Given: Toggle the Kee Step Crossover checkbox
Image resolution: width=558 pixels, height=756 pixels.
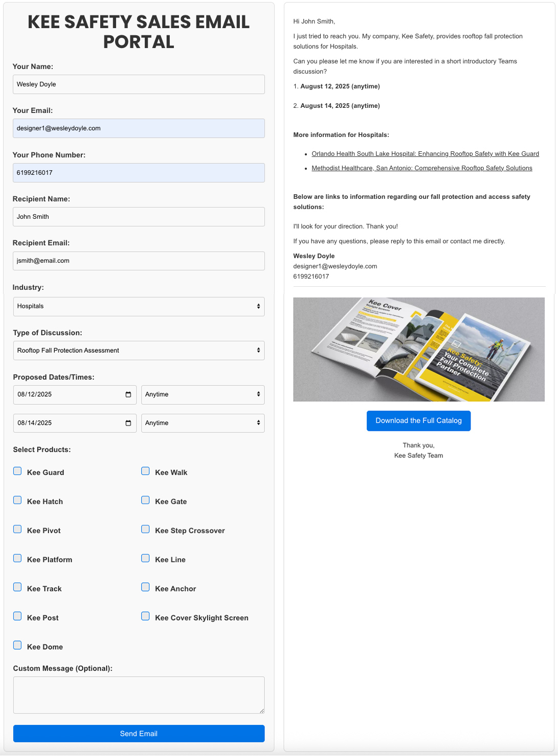Looking at the screenshot, I should [146, 530].
